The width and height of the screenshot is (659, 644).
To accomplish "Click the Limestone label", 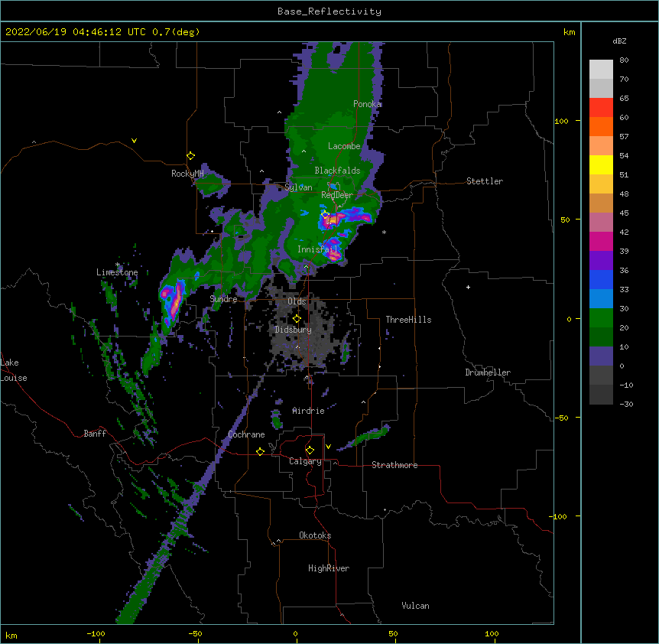I will [x=117, y=272].
